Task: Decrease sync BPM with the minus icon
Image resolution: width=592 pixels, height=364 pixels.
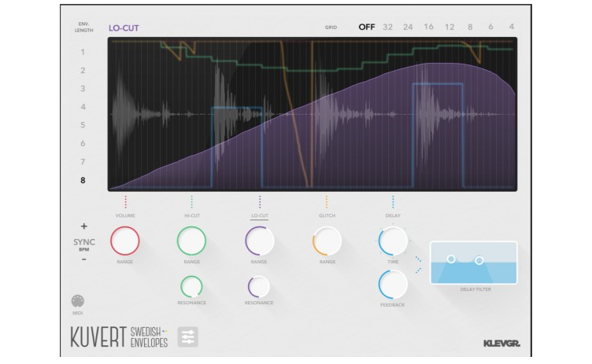Action: (x=83, y=259)
